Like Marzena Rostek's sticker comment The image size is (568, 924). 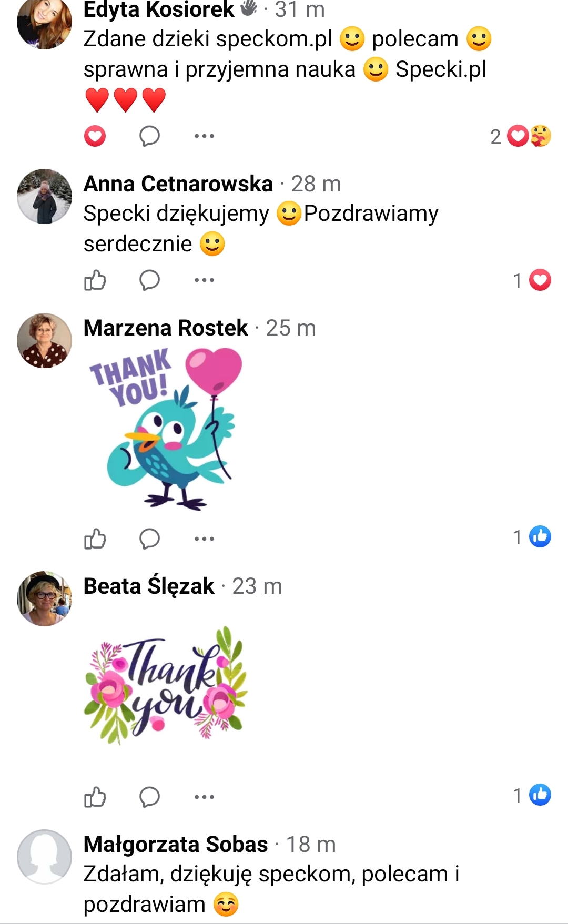[95, 539]
